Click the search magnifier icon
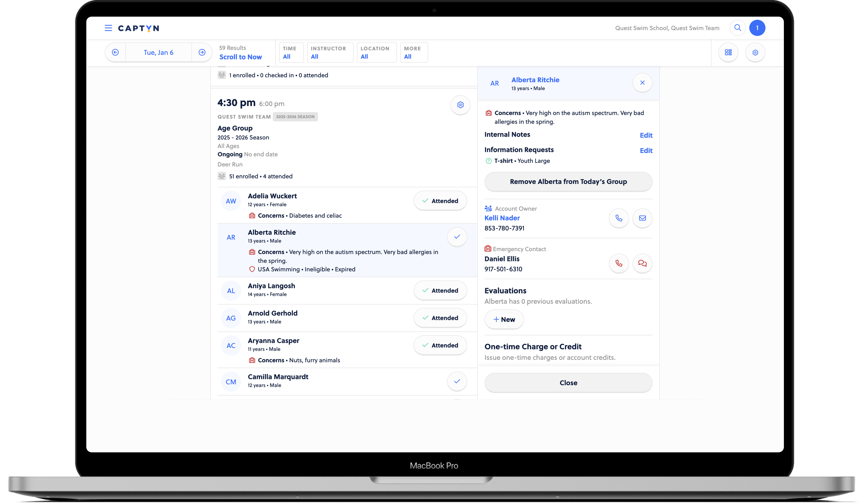 coord(738,28)
